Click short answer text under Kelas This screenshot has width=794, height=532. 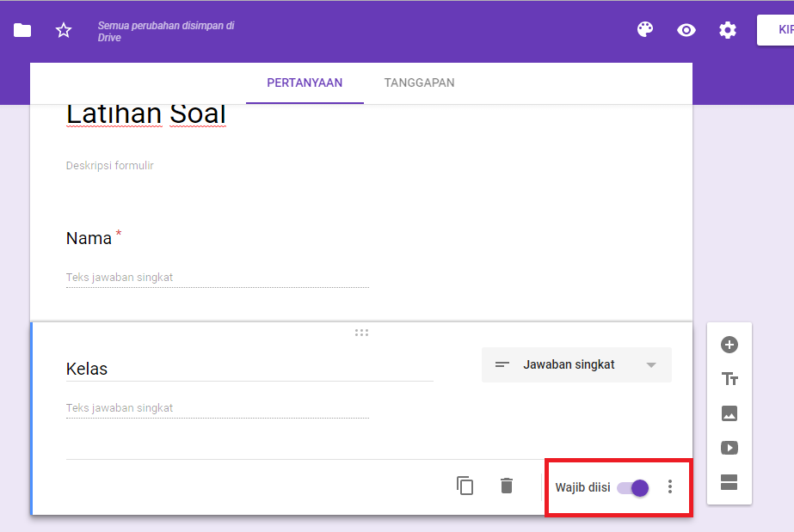point(218,407)
